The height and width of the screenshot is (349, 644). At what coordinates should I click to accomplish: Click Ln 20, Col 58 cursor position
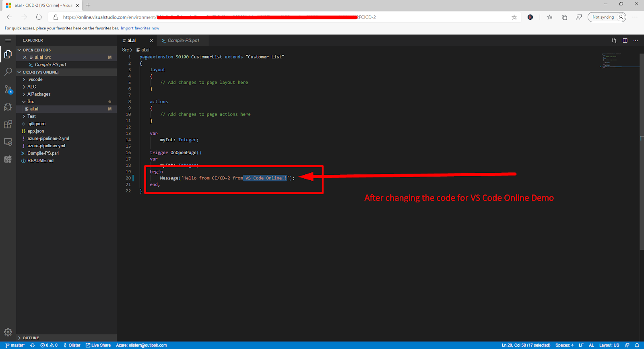(x=526, y=345)
